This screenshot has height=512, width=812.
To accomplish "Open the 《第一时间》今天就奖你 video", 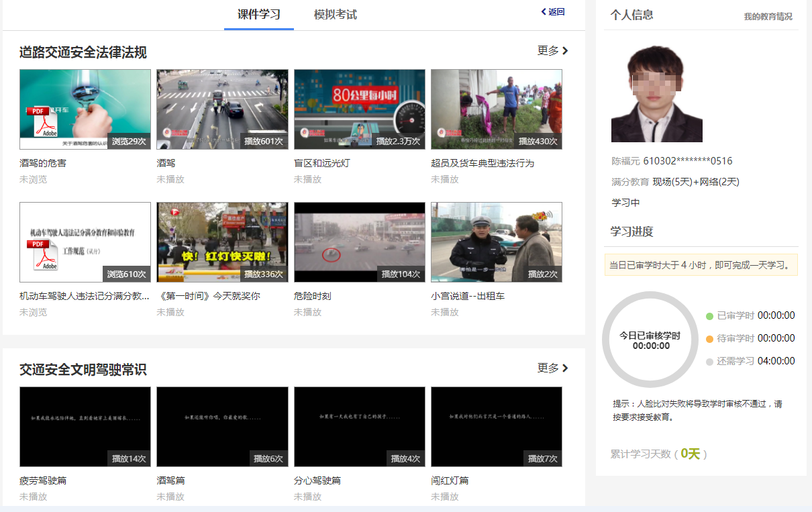I will pos(222,242).
